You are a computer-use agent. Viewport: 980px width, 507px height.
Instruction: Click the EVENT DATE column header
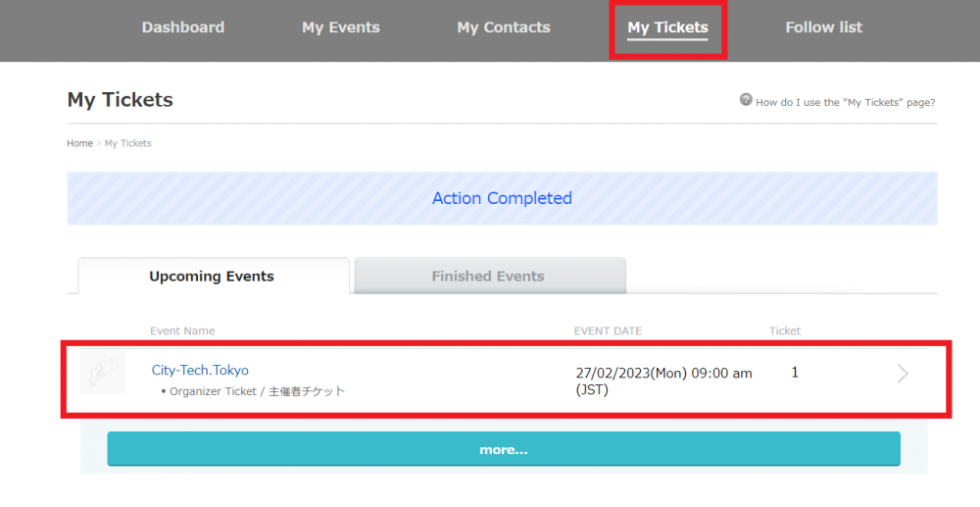608,331
